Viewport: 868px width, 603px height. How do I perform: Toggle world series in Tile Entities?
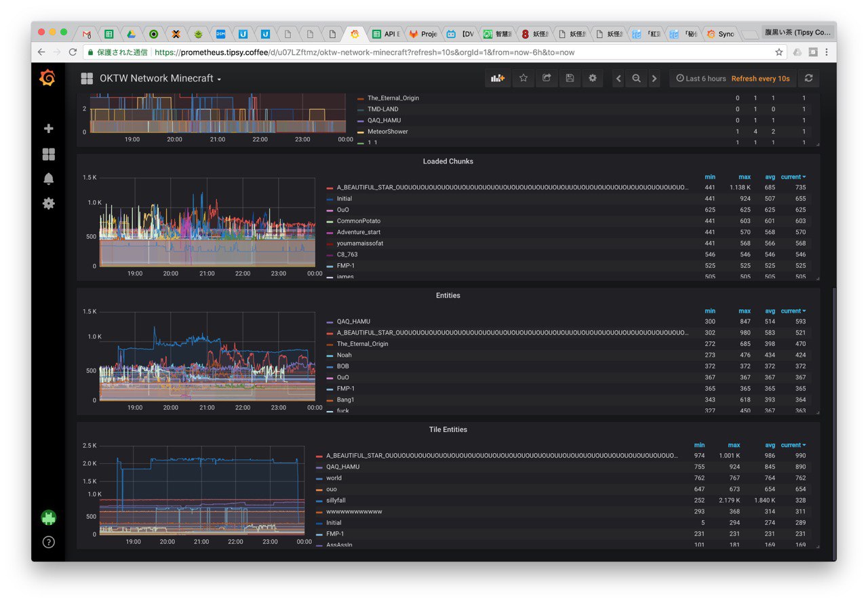334,478
